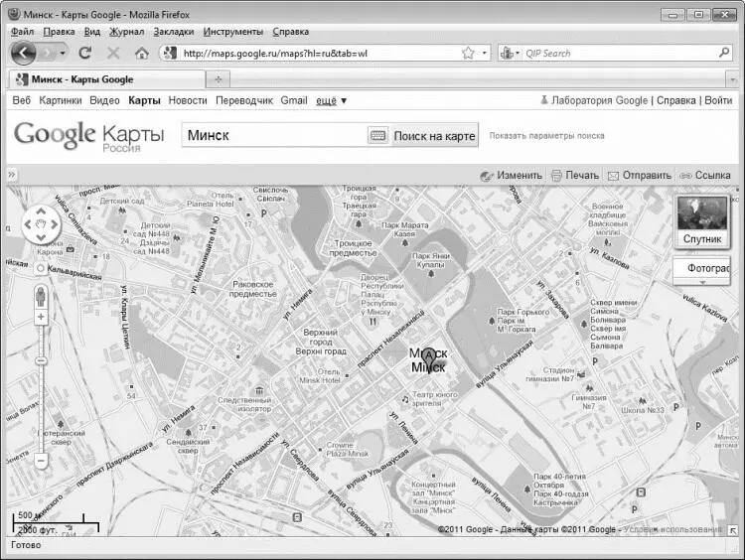
Task: Open the Файл menu
Action: point(22,32)
